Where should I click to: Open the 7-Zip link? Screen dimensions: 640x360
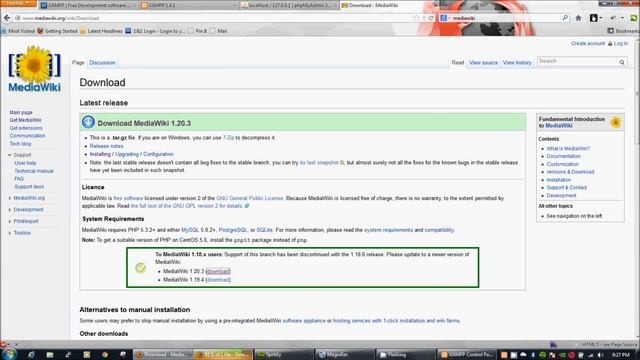point(229,138)
